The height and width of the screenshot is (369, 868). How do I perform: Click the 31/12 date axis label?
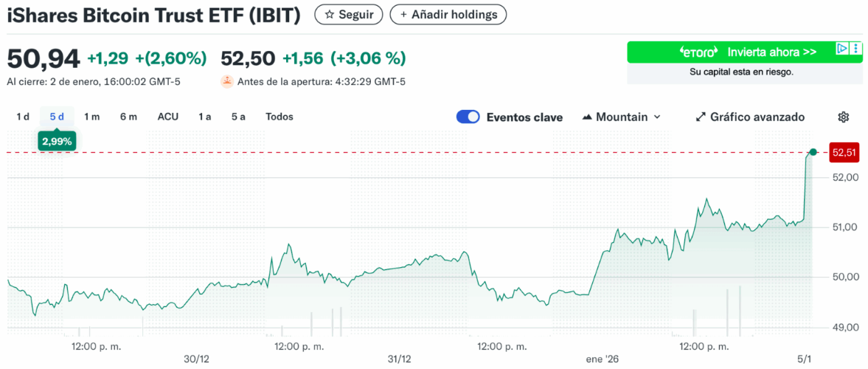(x=399, y=359)
